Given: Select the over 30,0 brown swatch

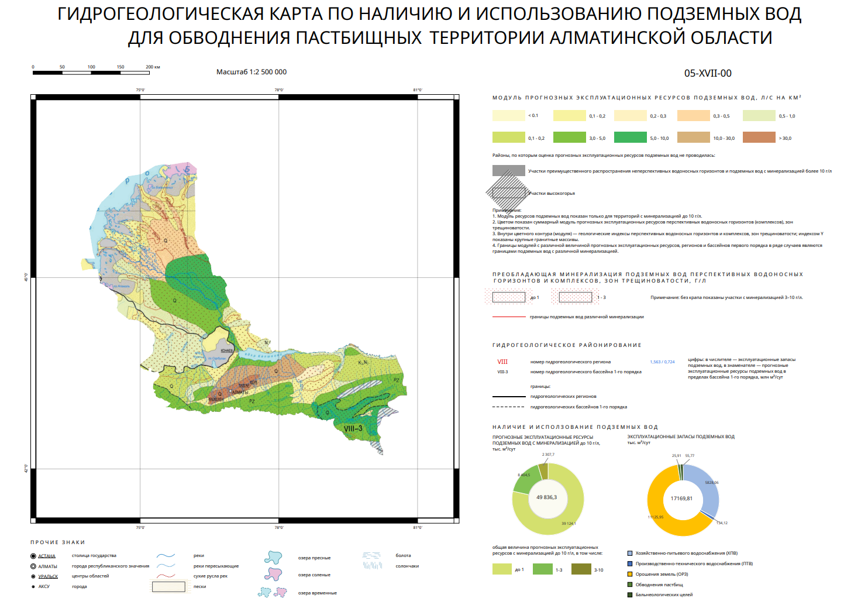Looking at the screenshot, I should 759,138.
